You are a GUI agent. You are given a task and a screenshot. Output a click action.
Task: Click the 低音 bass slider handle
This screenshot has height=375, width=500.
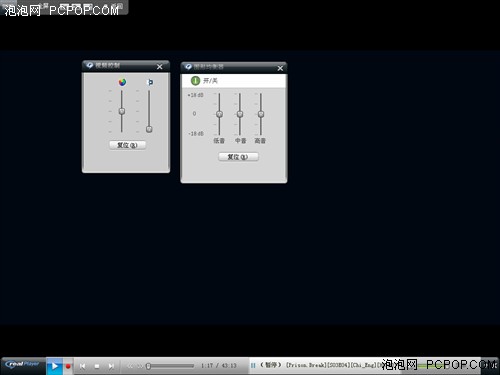pyautogui.click(x=219, y=114)
